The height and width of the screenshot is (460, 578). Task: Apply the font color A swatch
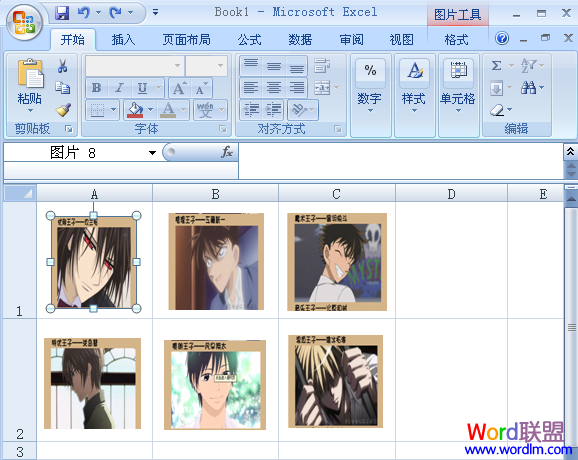click(x=168, y=110)
